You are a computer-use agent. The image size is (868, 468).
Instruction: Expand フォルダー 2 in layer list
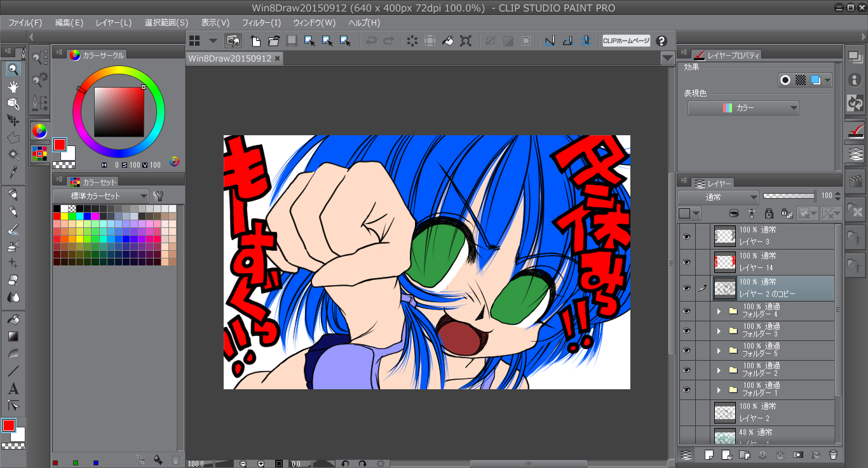(719, 370)
